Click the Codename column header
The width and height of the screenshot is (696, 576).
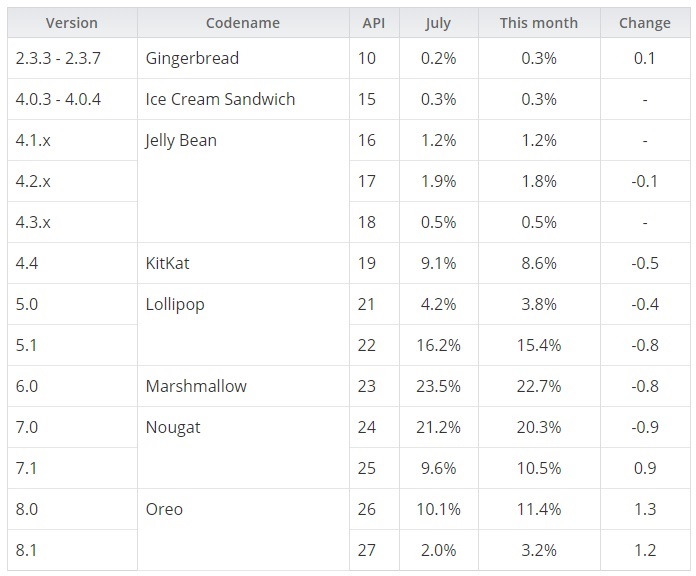(x=243, y=23)
